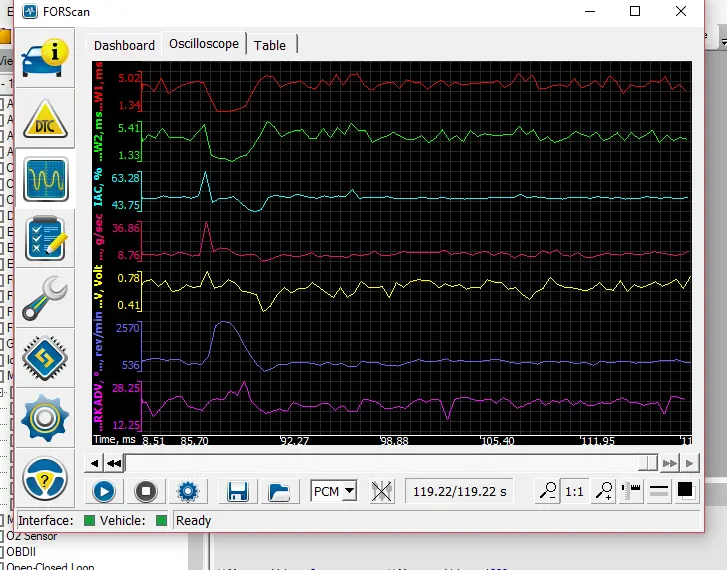Click the 5.02 scale value
The width and height of the screenshot is (727, 570).
click(129, 78)
